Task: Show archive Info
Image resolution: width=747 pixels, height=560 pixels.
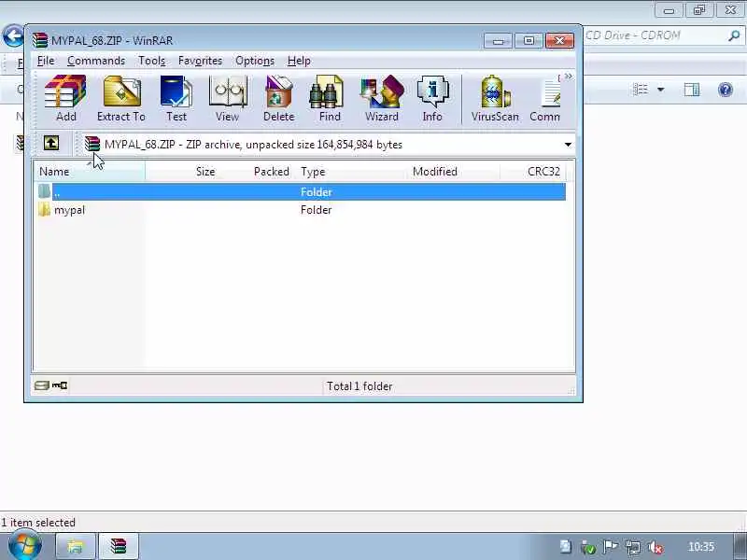Action: pos(432,98)
